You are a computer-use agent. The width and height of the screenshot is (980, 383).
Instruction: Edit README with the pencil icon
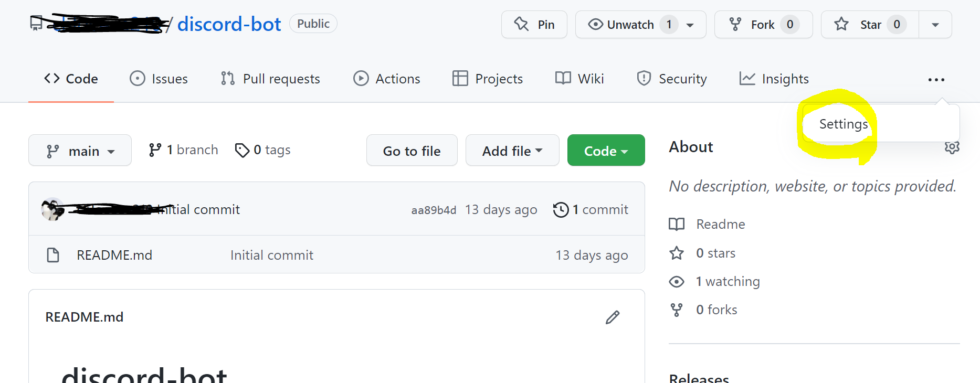(x=613, y=317)
